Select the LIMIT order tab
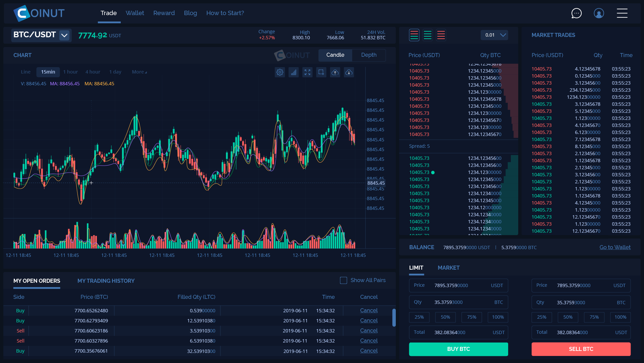 pos(416,268)
